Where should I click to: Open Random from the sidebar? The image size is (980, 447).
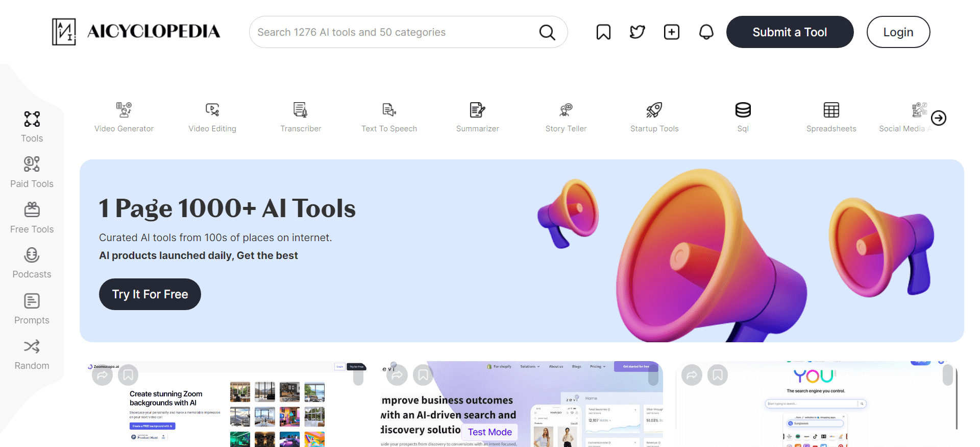pos(32,354)
